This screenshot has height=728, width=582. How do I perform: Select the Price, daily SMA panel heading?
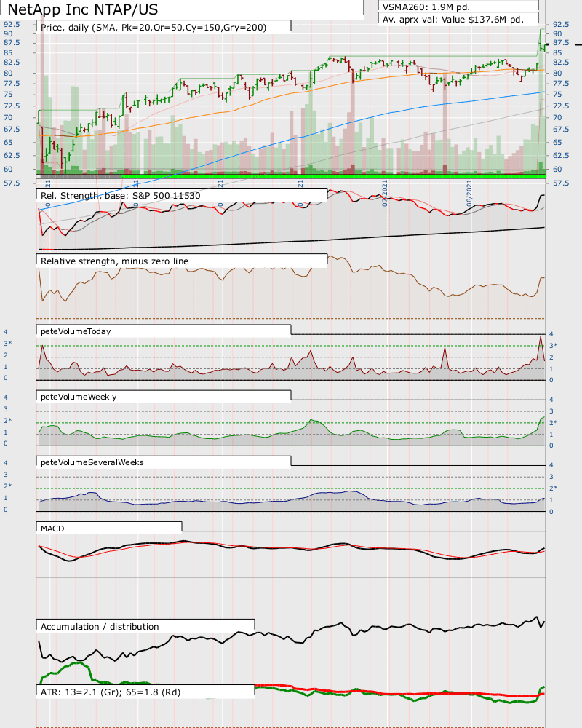click(154, 28)
